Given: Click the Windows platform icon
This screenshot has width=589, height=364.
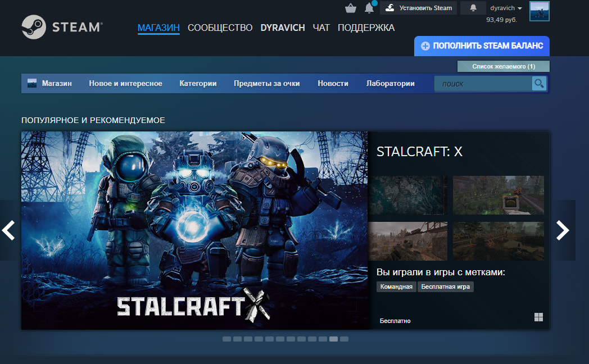Looking at the screenshot, I should pyautogui.click(x=538, y=317).
